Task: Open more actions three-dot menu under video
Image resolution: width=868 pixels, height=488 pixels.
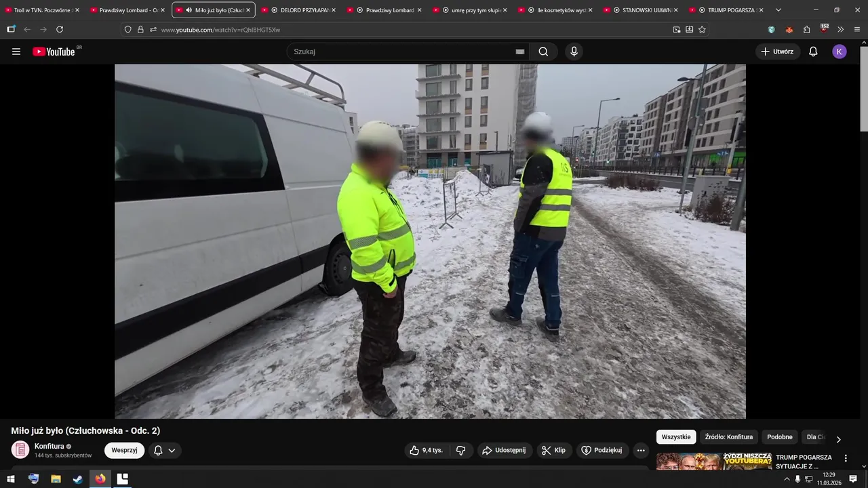Action: click(641, 450)
